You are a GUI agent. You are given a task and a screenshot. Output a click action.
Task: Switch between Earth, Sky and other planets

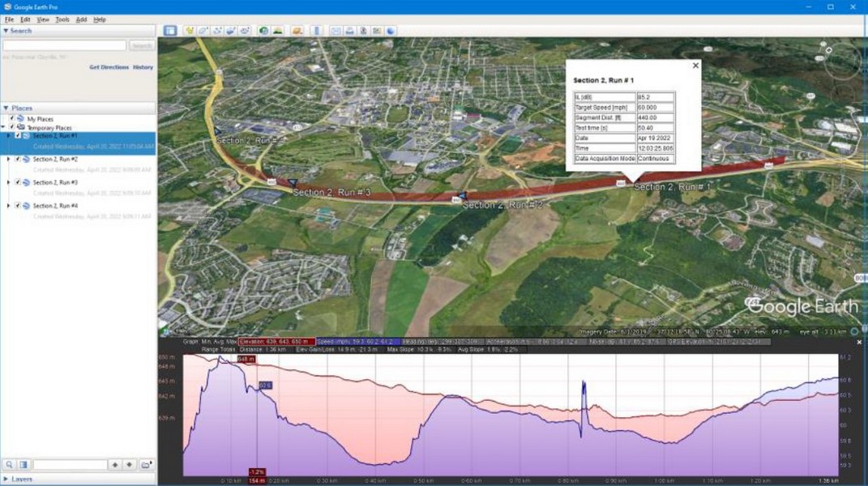tap(297, 31)
